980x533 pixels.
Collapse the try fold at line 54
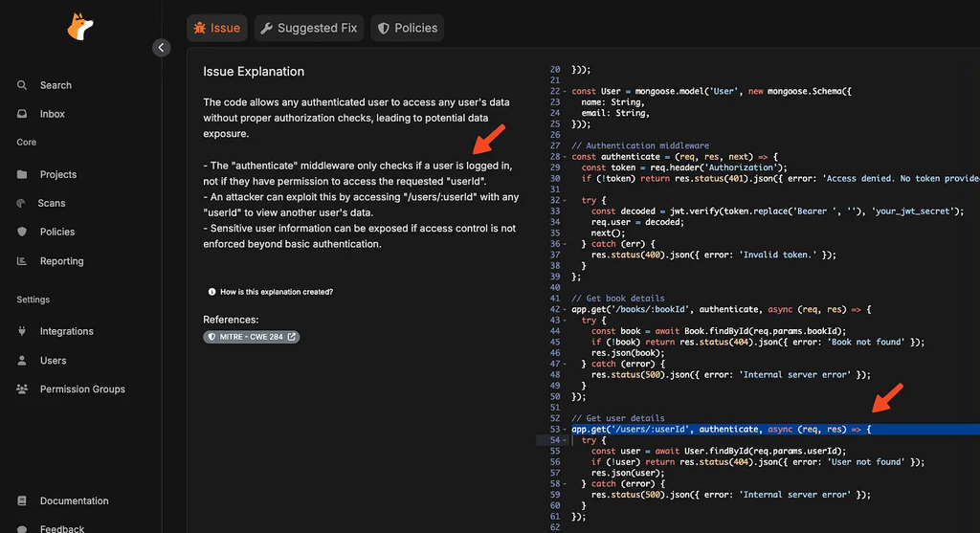tap(565, 440)
